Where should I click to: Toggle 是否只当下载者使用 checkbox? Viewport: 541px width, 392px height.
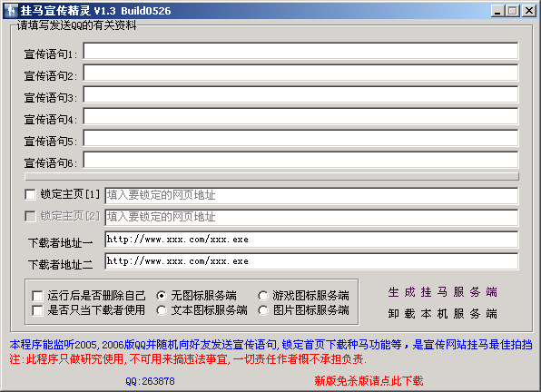[x=37, y=310]
